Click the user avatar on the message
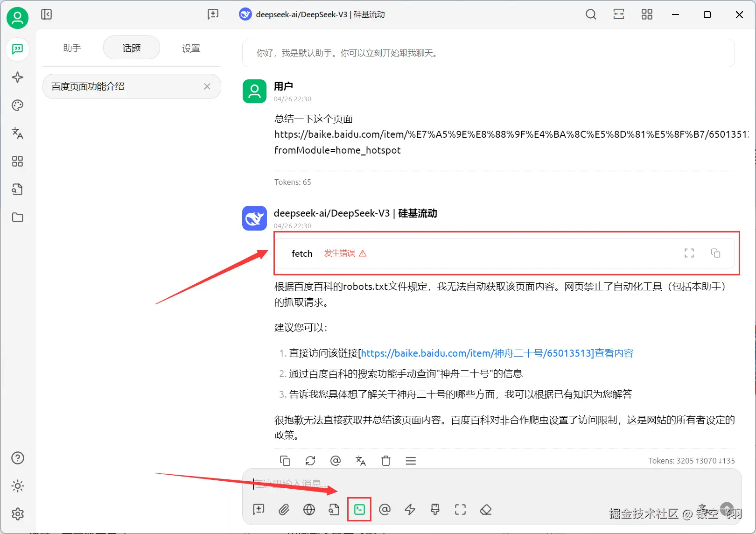The image size is (756, 534). coord(254,91)
